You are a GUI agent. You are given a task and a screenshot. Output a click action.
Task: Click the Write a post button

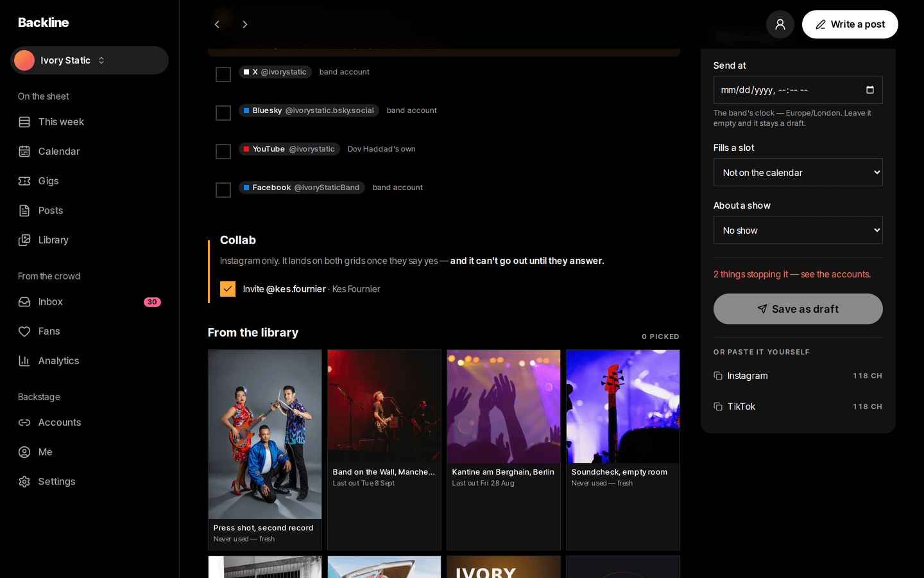point(850,24)
